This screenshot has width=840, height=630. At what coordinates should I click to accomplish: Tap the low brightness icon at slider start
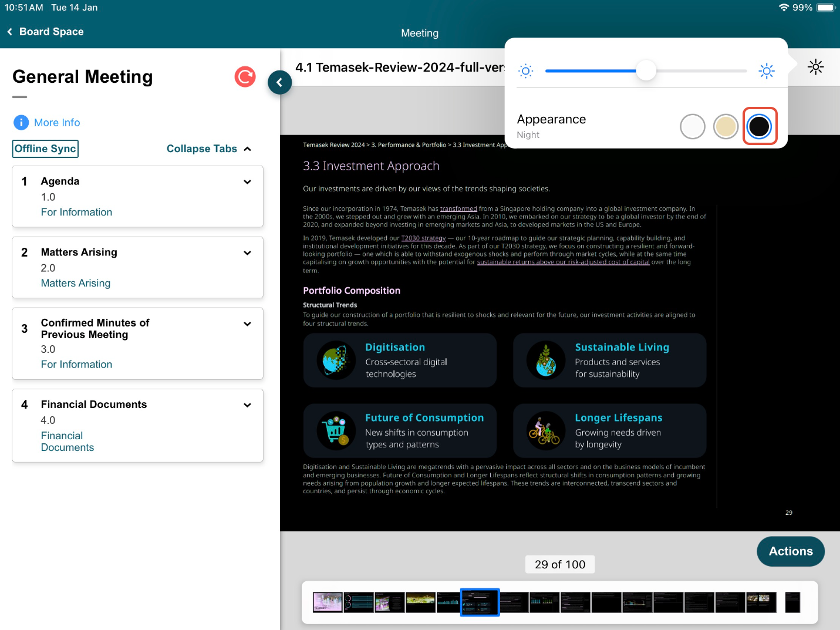point(526,71)
